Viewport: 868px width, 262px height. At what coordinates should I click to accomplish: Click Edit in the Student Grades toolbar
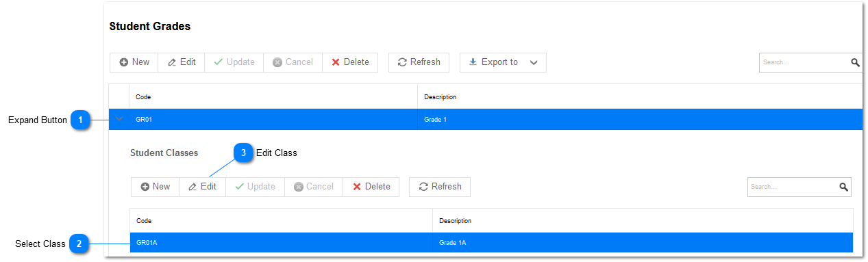click(x=182, y=62)
